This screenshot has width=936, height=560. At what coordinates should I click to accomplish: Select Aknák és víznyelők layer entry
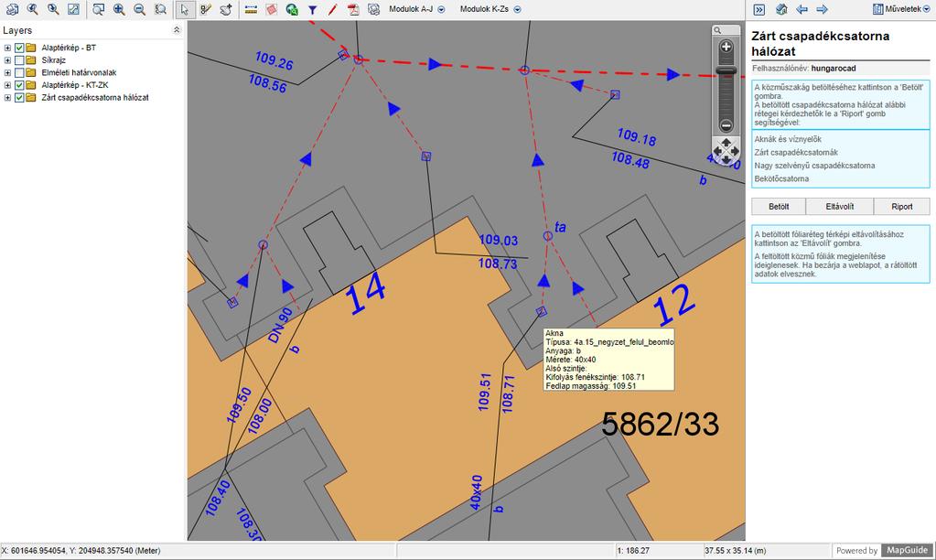(x=788, y=139)
